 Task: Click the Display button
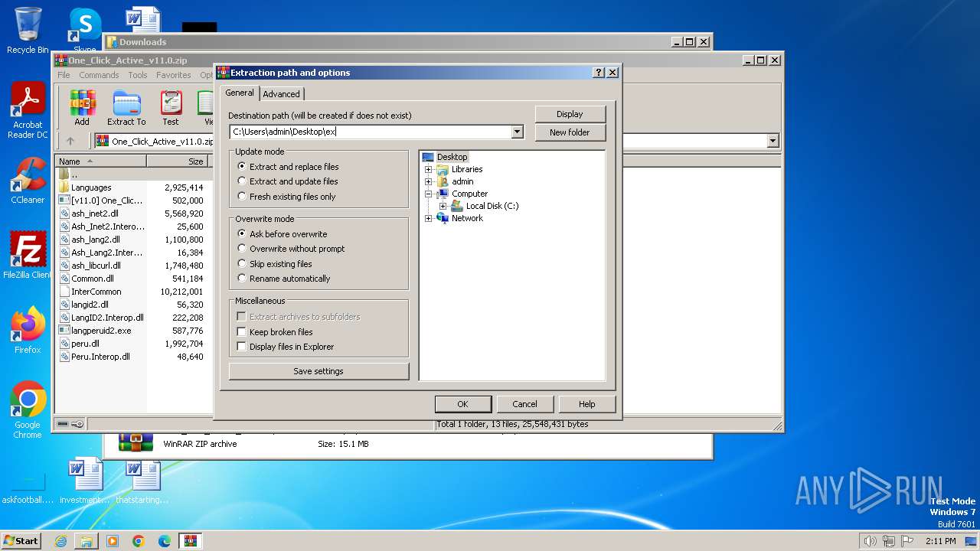click(570, 114)
